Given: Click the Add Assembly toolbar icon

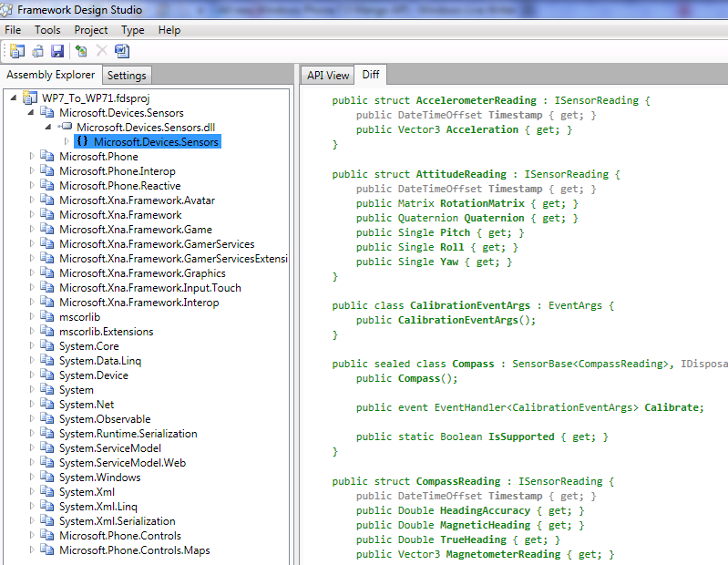Looking at the screenshot, I should (81, 51).
